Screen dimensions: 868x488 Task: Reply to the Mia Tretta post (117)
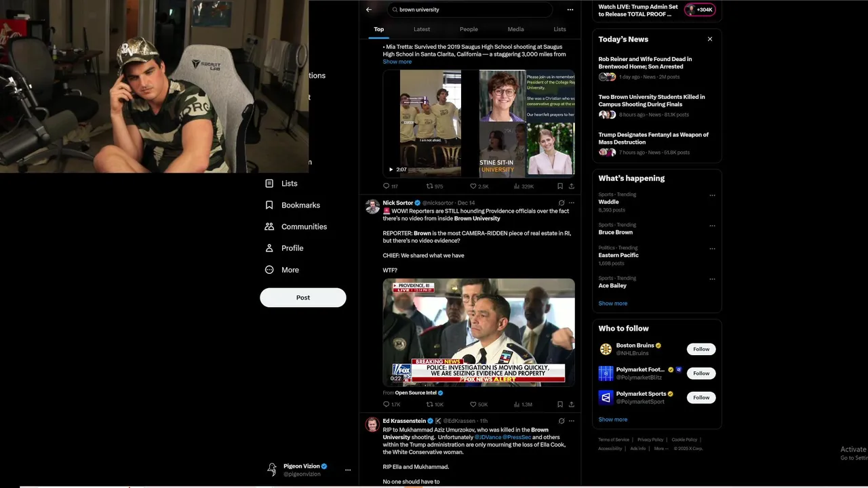pyautogui.click(x=387, y=186)
